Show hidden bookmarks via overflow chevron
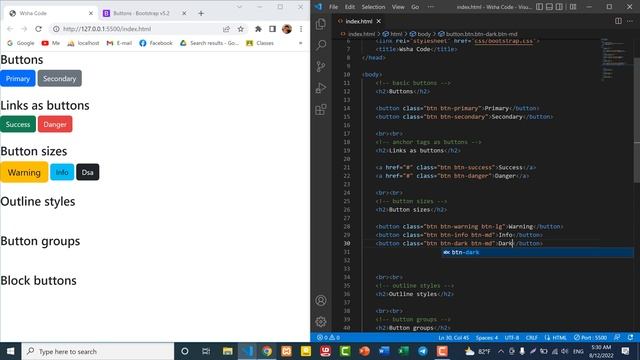Screen dimensions: 640x360 pos(300,43)
